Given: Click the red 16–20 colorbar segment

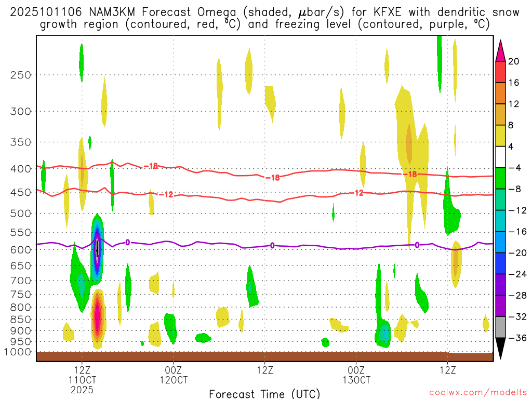Looking at the screenshot, I should pyautogui.click(x=500, y=72).
